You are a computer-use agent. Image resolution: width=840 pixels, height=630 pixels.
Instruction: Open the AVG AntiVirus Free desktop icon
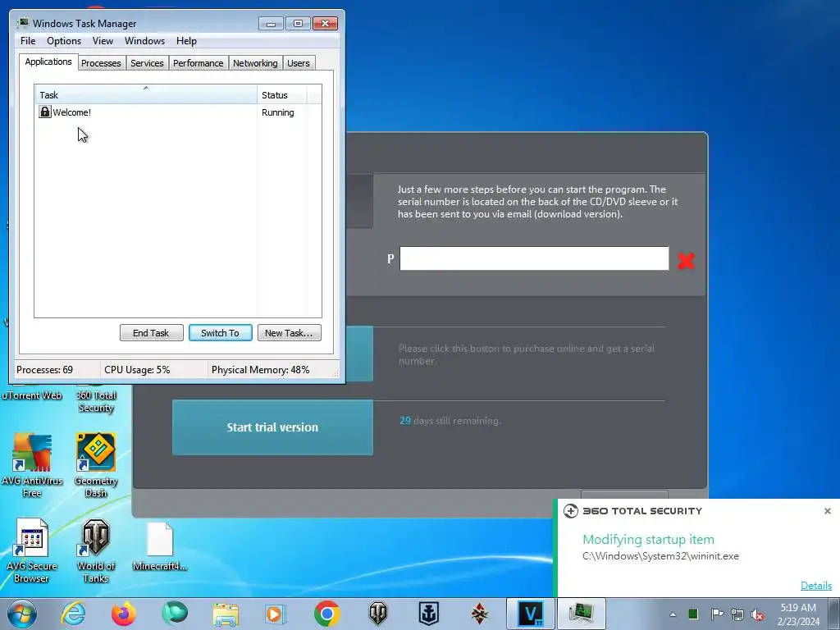(x=32, y=465)
